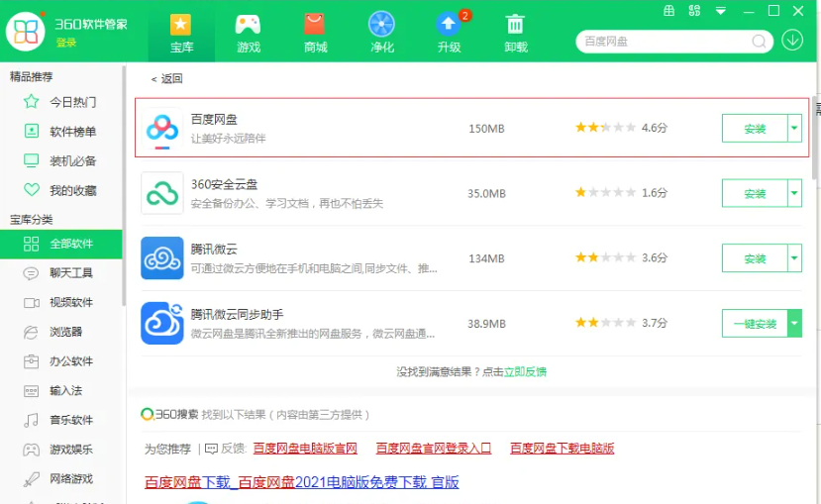Open the 百度网盘电脑版官网 link
821x504 pixels.
305,448
